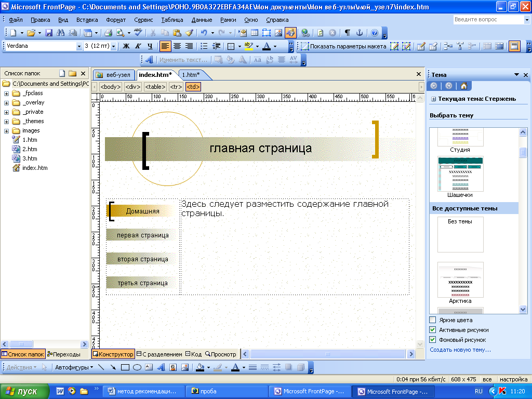Open the Таблица menu
Viewport: 532px width, 399px height.
pyautogui.click(x=172, y=20)
